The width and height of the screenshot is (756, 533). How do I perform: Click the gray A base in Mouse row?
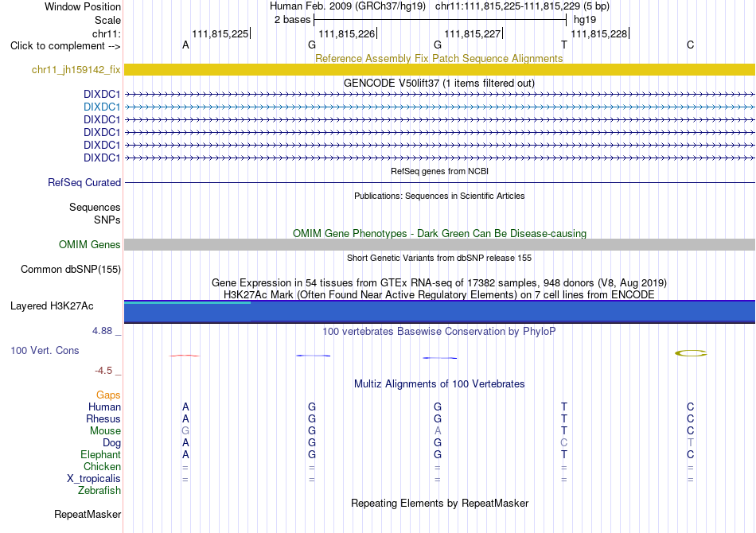pyautogui.click(x=438, y=431)
